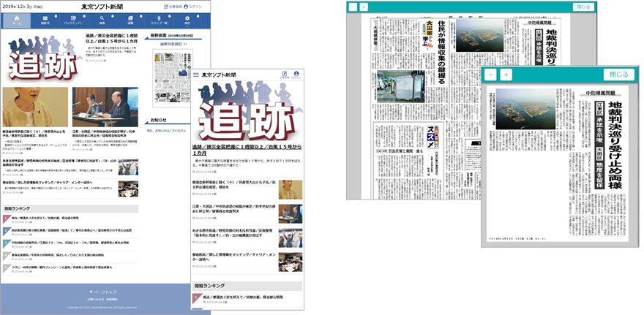Open ranking item number 5 ラグビー
Viewport: 644px width, 315px height.
click(x=70, y=268)
